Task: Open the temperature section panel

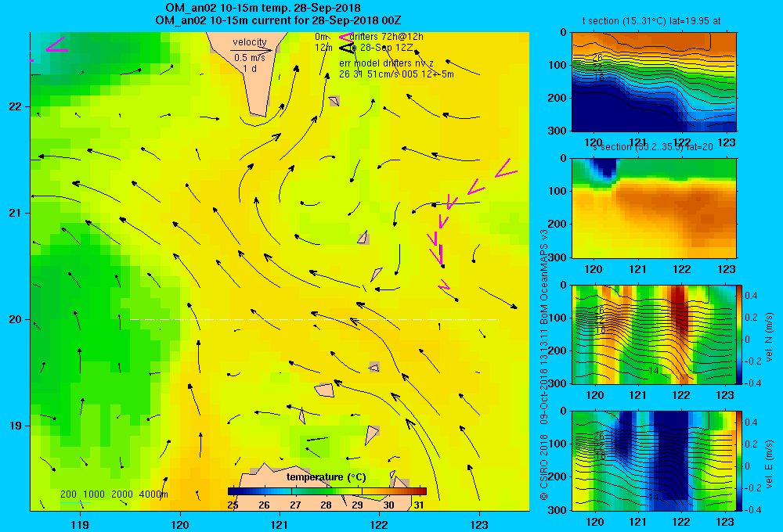Action: pyautogui.click(x=654, y=82)
